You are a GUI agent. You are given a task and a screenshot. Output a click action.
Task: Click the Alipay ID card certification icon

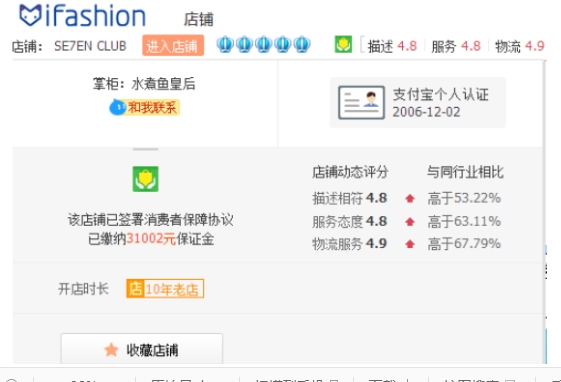click(x=361, y=102)
